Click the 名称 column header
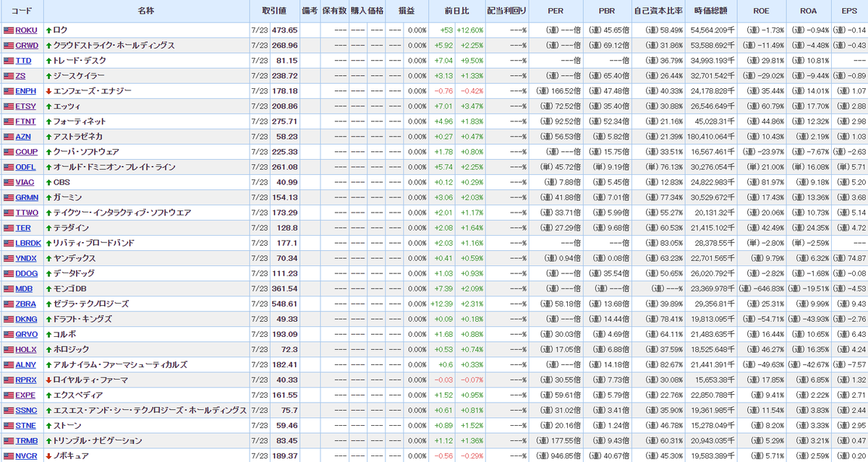The height and width of the screenshot is (462, 868). point(146,12)
